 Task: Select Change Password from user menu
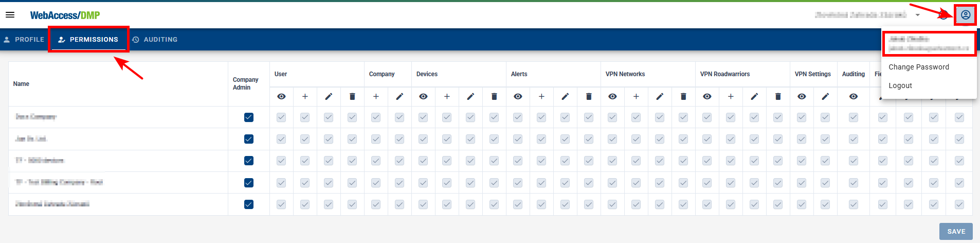(x=919, y=67)
